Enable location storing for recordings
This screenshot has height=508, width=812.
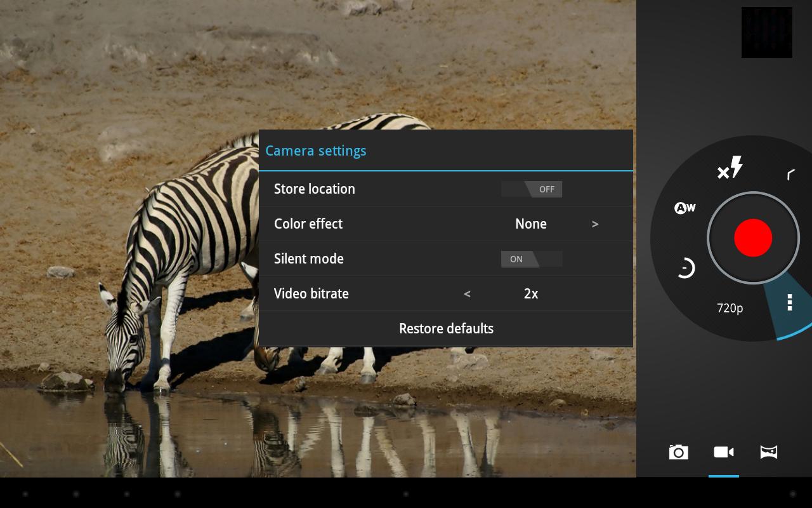pyautogui.click(x=532, y=189)
